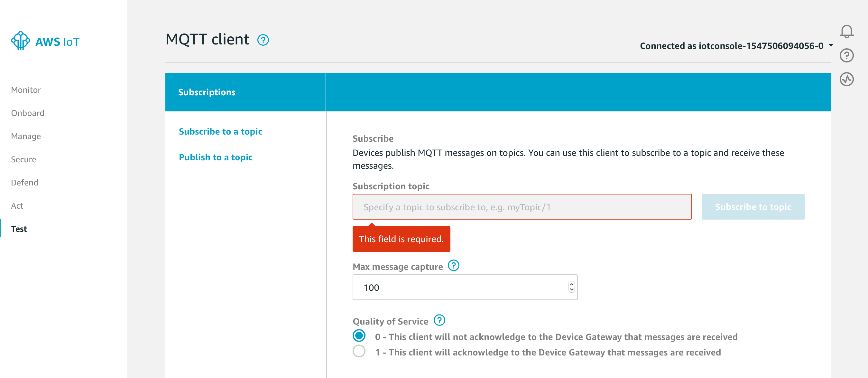Show Quality of Service help tooltip
Image resolution: width=868 pixels, height=378 pixels.
(439, 320)
